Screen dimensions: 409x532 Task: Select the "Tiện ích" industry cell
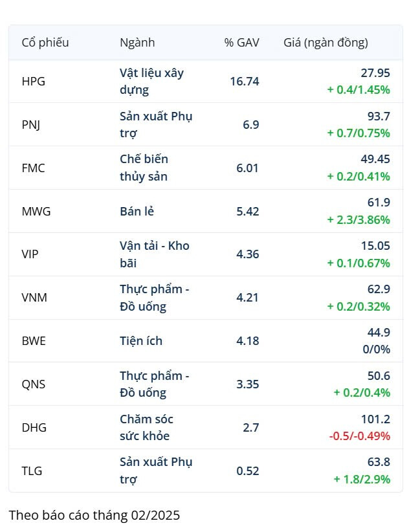click(141, 340)
